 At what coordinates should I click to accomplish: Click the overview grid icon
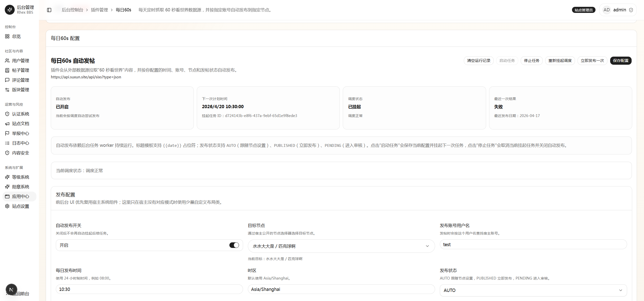click(x=7, y=36)
